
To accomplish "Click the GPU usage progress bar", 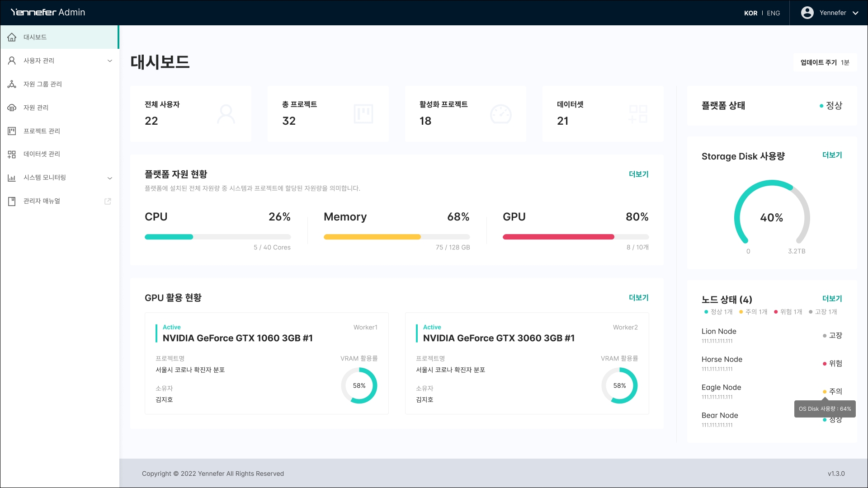I will click(x=576, y=237).
